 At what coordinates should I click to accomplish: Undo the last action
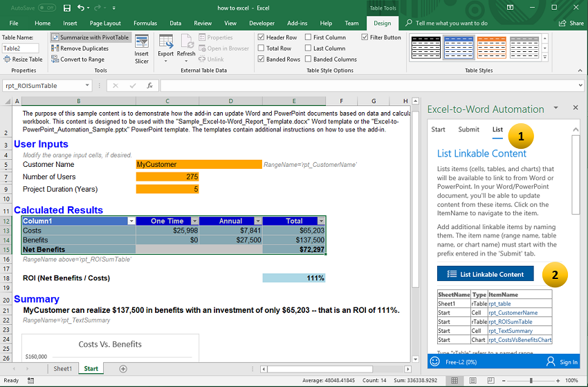[81, 8]
